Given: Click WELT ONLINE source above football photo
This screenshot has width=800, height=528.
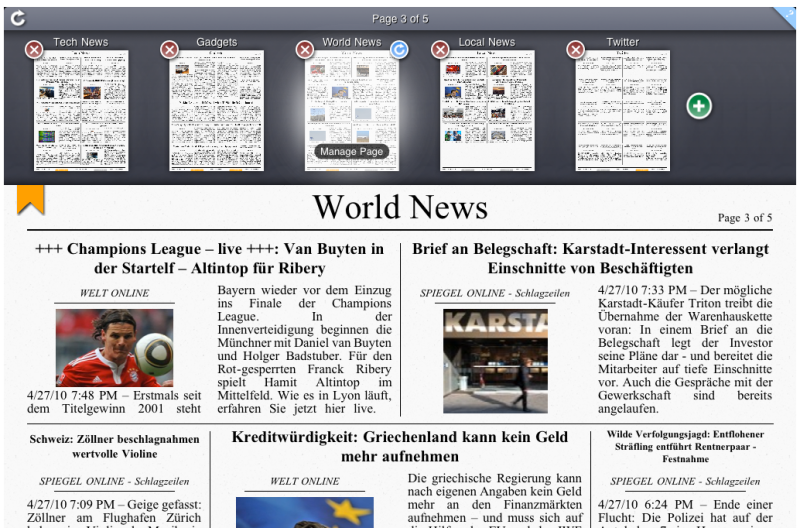Looking at the screenshot, I should (x=114, y=293).
